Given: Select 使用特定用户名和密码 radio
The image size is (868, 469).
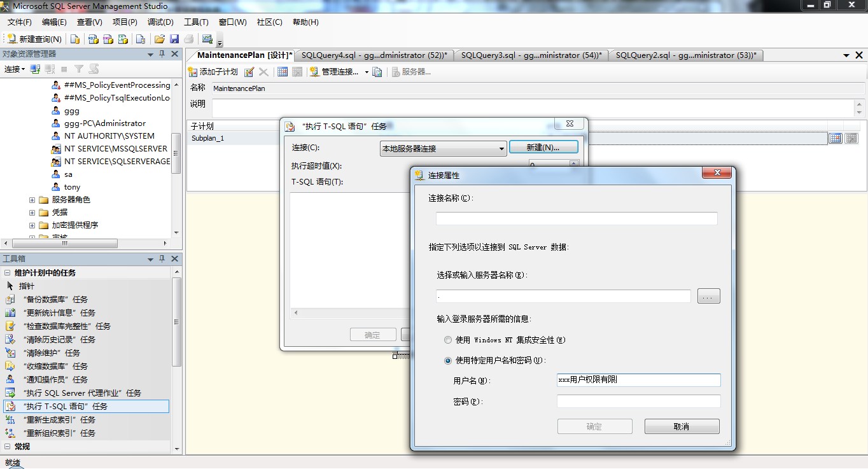Looking at the screenshot, I should [448, 360].
